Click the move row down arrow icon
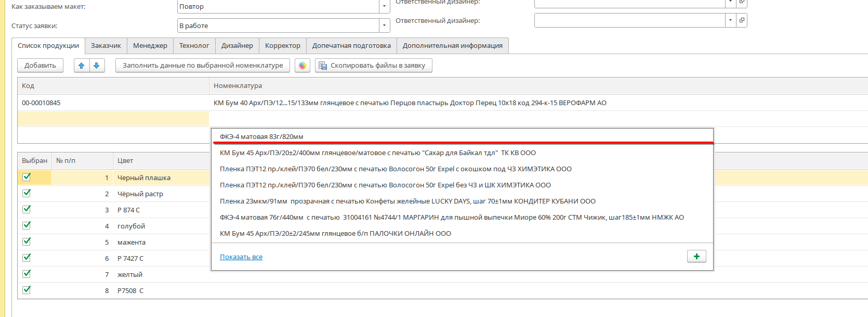 (x=97, y=66)
